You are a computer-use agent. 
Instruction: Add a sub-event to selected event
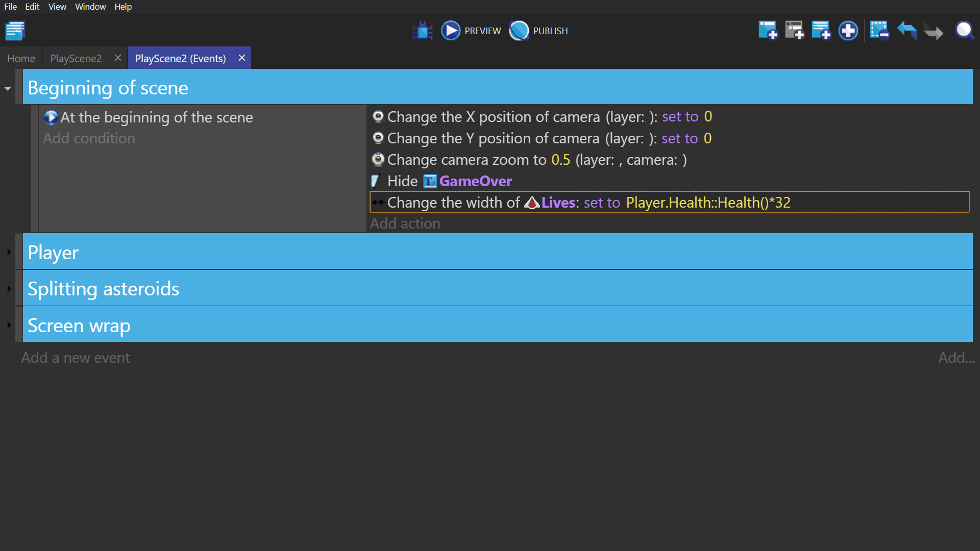[x=794, y=31]
